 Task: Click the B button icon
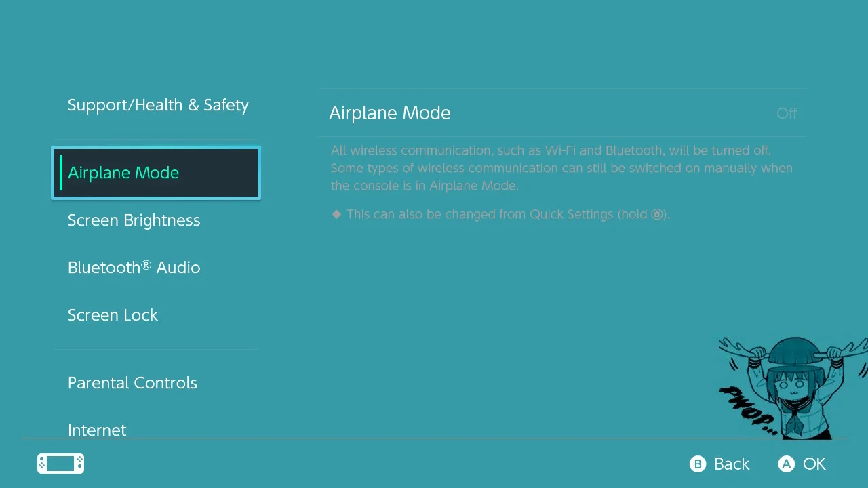698,464
